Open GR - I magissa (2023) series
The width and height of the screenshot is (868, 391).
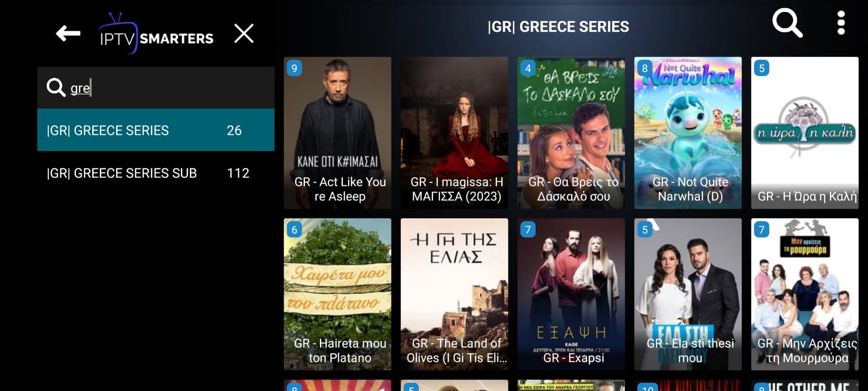(x=455, y=133)
